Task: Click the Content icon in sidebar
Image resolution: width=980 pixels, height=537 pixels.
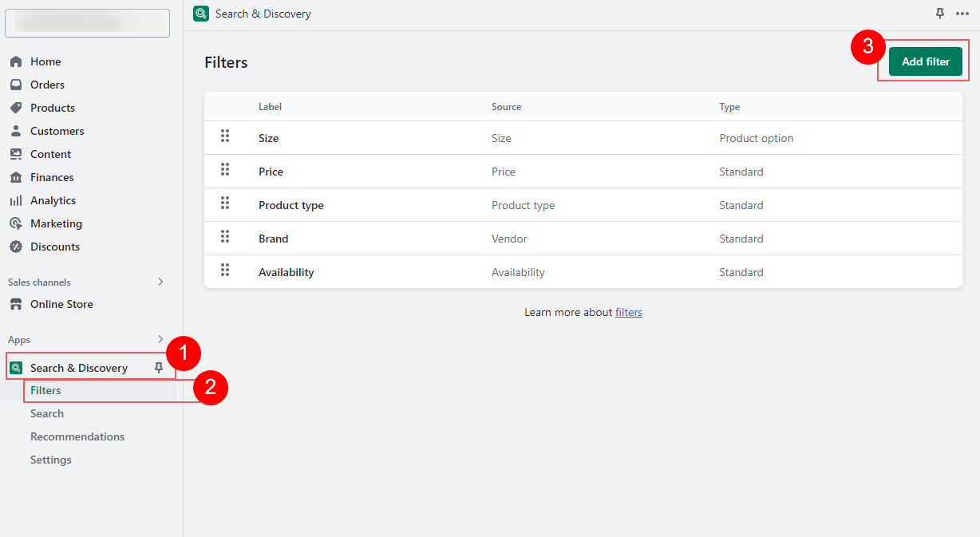Action: [16, 154]
